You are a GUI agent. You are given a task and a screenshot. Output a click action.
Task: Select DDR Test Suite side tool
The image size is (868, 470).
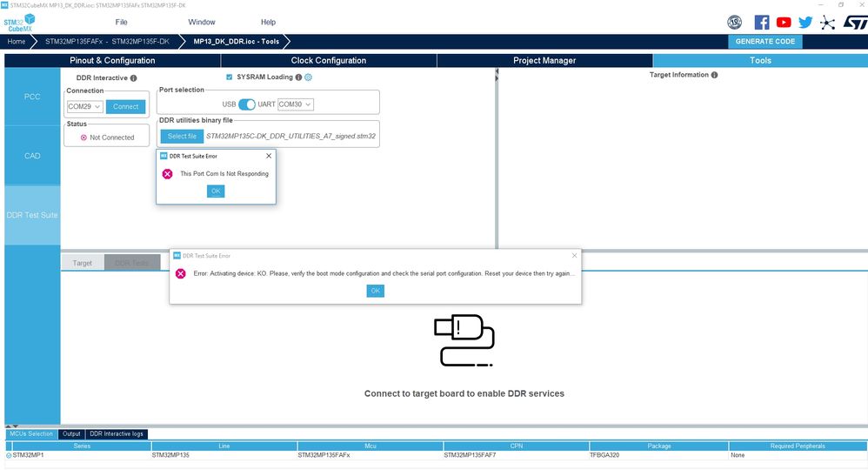click(32, 215)
